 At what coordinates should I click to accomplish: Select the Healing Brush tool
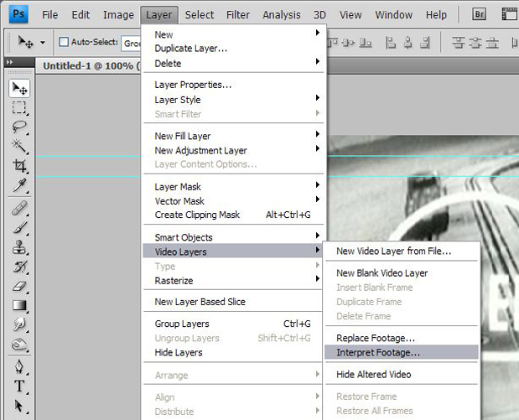point(19,209)
